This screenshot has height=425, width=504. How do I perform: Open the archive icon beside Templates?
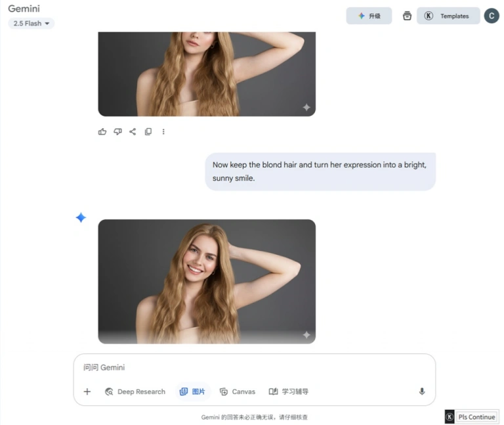[x=407, y=16]
